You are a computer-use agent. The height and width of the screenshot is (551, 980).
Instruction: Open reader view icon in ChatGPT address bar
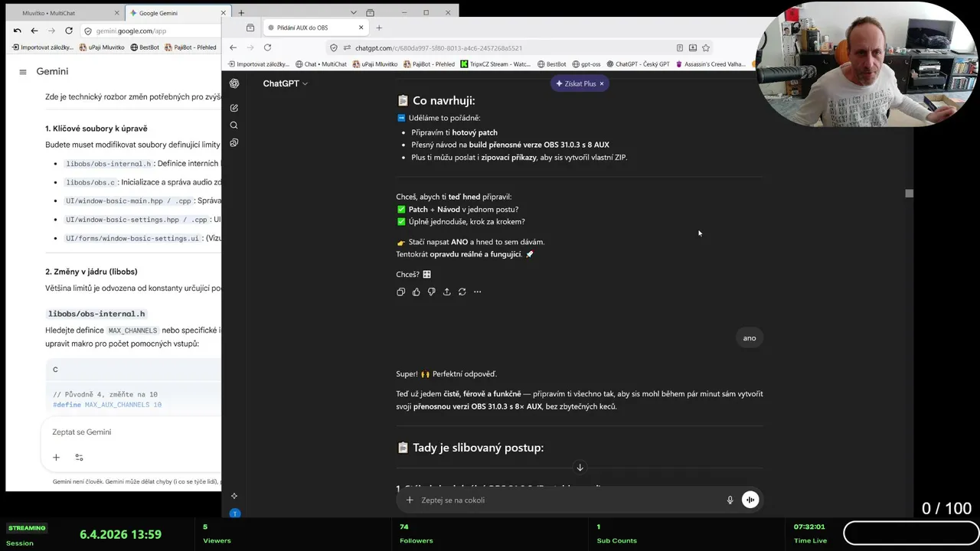(680, 47)
